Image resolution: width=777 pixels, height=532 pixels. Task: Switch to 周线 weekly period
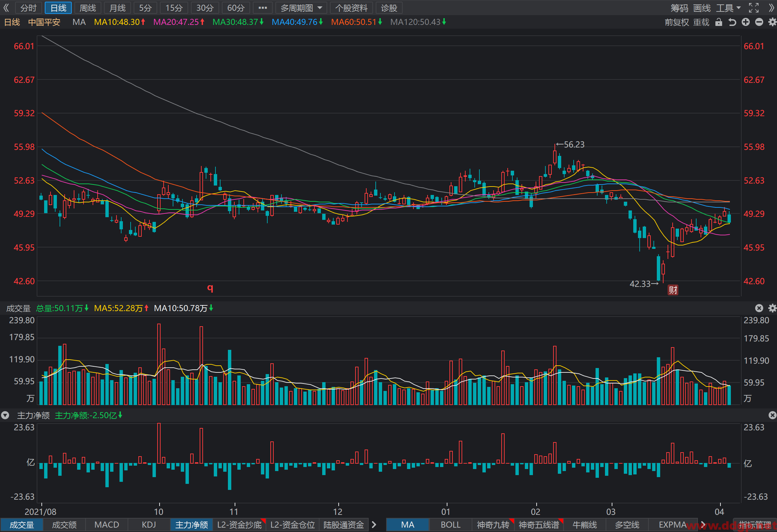[x=88, y=8]
